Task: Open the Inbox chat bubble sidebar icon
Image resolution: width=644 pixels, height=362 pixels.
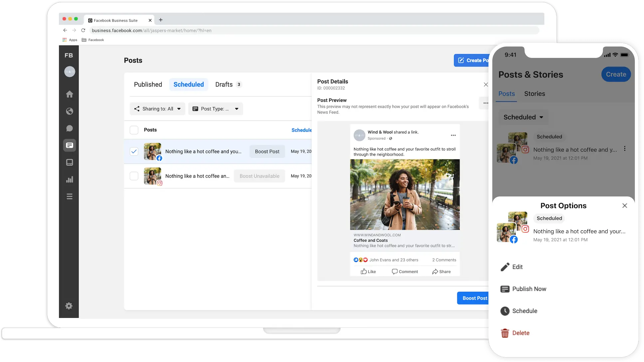Action: (x=69, y=128)
